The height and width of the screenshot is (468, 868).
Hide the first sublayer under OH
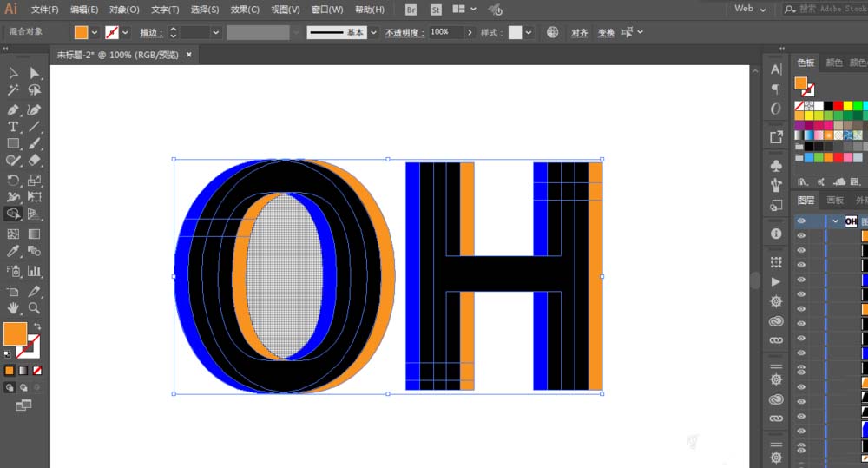[x=801, y=235]
